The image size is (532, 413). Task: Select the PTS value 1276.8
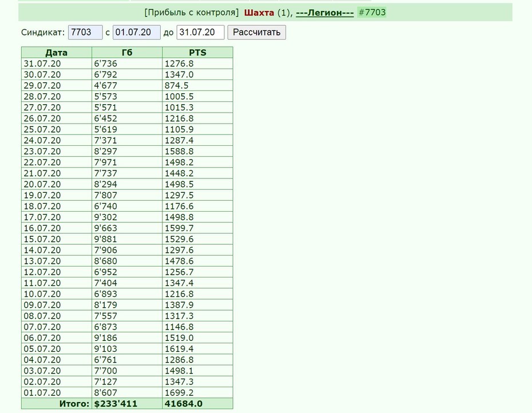pyautogui.click(x=179, y=63)
